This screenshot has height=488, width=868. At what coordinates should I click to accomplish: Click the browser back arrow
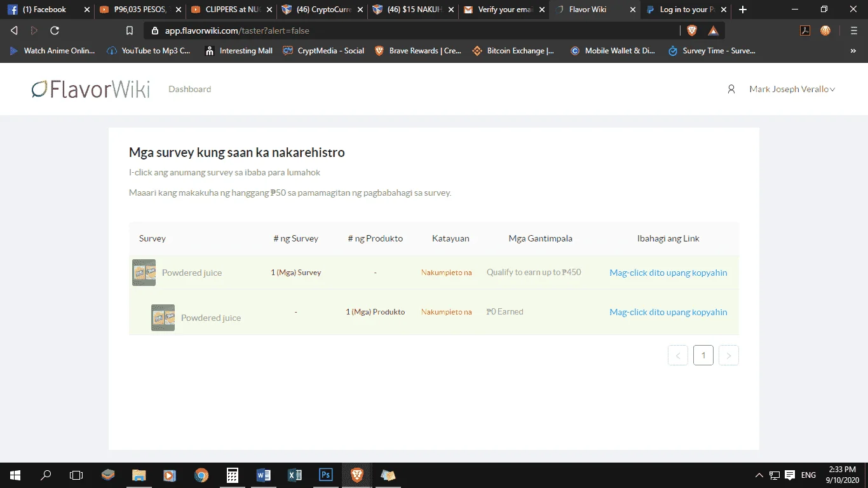pyautogui.click(x=14, y=30)
